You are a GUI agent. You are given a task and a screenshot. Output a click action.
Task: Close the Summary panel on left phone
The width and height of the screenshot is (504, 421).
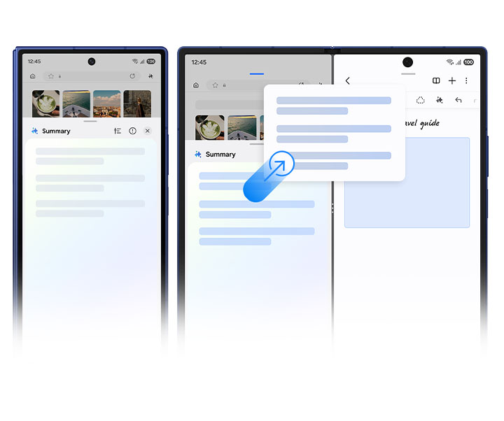[x=148, y=131]
